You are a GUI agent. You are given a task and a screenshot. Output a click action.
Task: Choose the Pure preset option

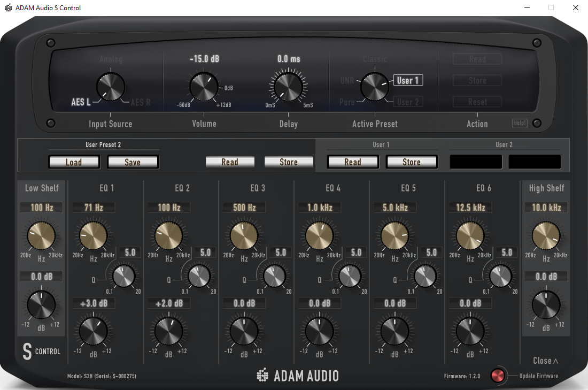[x=347, y=102]
